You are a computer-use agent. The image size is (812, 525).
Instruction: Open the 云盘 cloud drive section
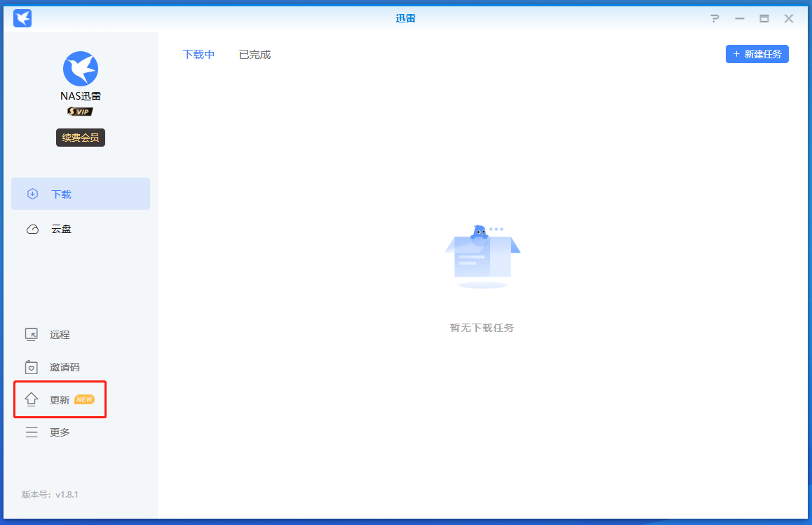pyautogui.click(x=61, y=229)
